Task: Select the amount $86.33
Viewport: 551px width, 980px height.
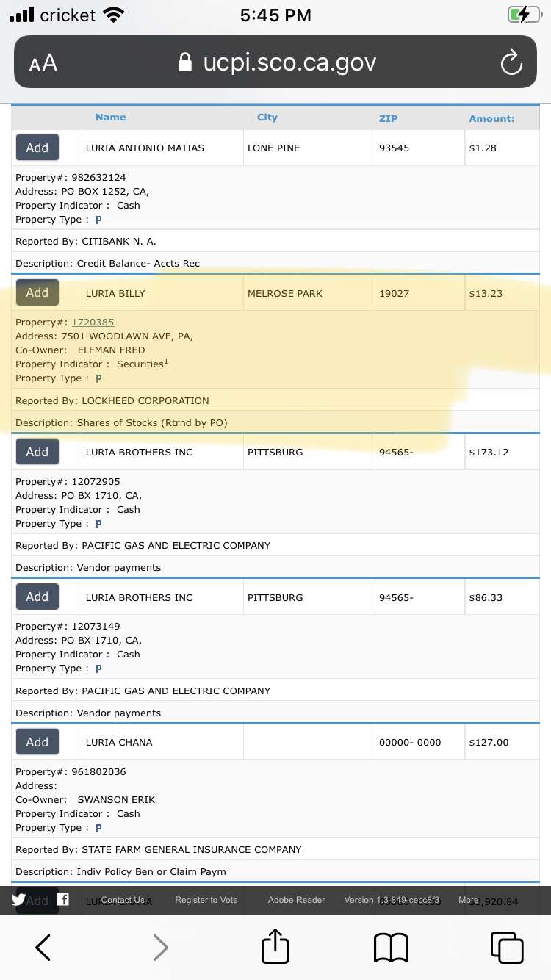Action: [486, 598]
